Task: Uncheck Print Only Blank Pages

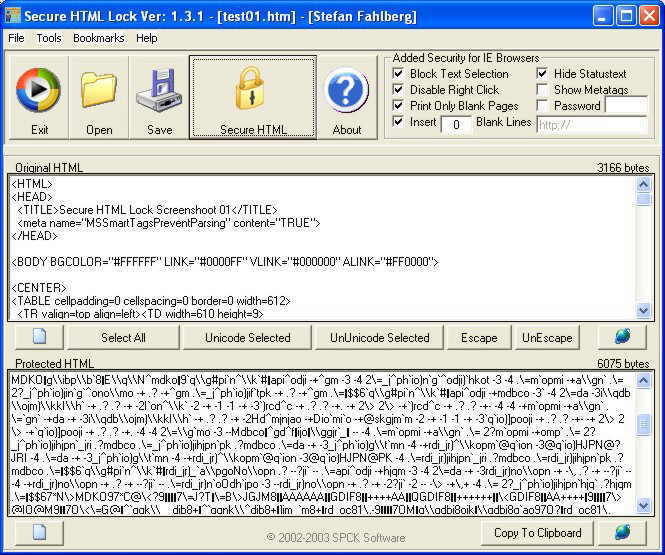Action: click(398, 105)
